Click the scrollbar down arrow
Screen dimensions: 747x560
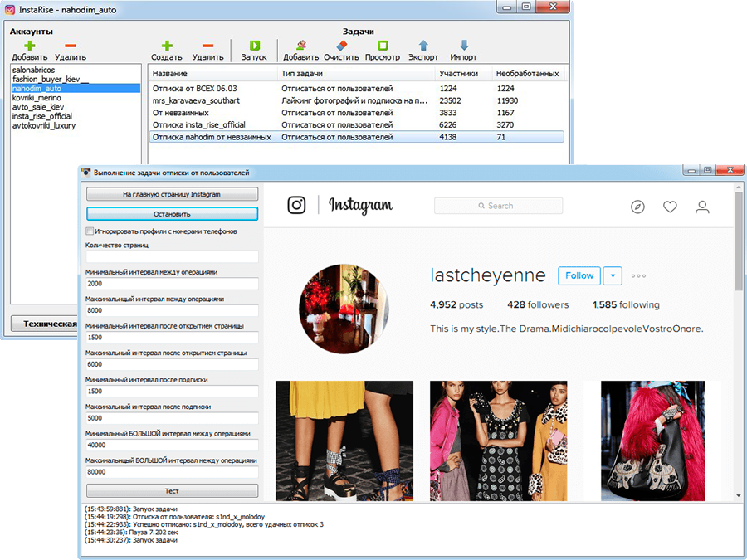coord(739,496)
